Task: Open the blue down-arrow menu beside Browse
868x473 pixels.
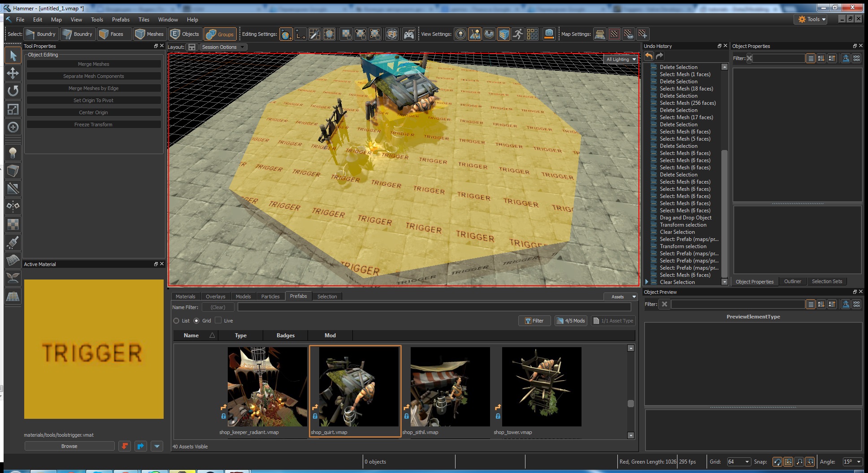Action: (157, 446)
